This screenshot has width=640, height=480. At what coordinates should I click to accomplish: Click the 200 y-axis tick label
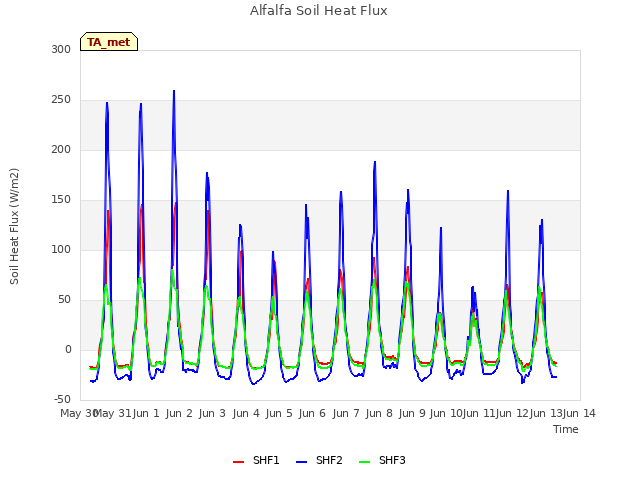click(61, 150)
